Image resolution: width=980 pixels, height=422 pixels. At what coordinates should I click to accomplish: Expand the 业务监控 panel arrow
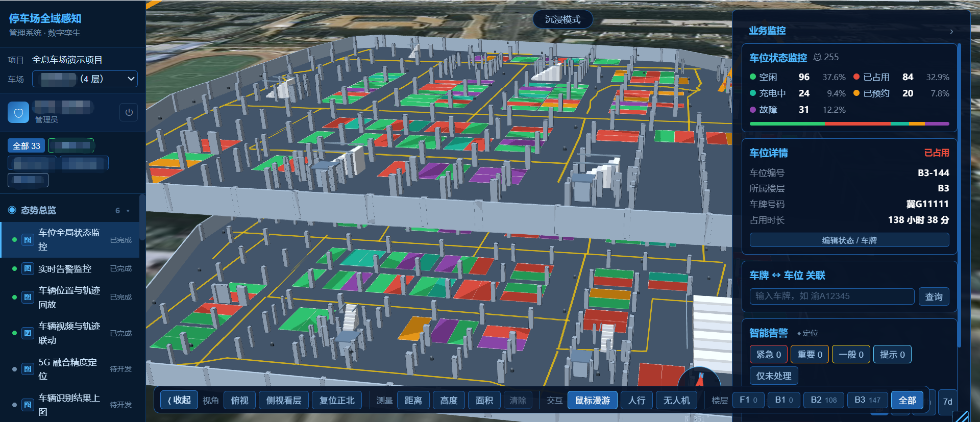(x=951, y=31)
